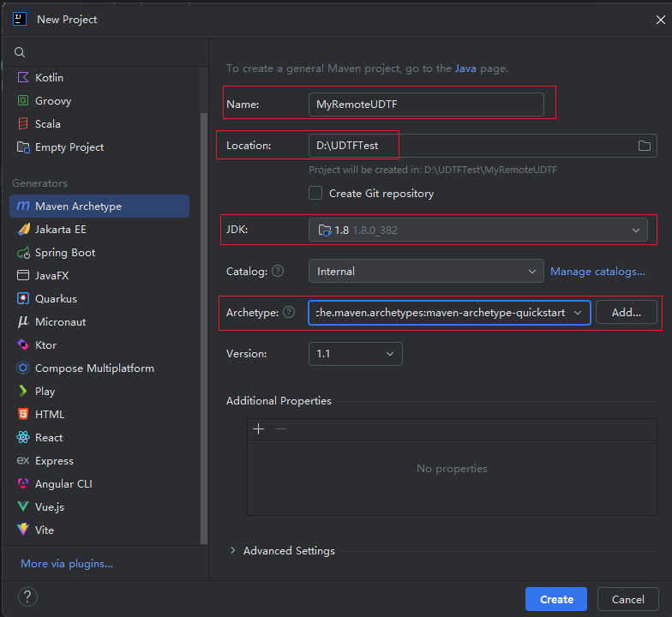Click the Spring Boot icon
The image size is (672, 617).
(x=24, y=253)
